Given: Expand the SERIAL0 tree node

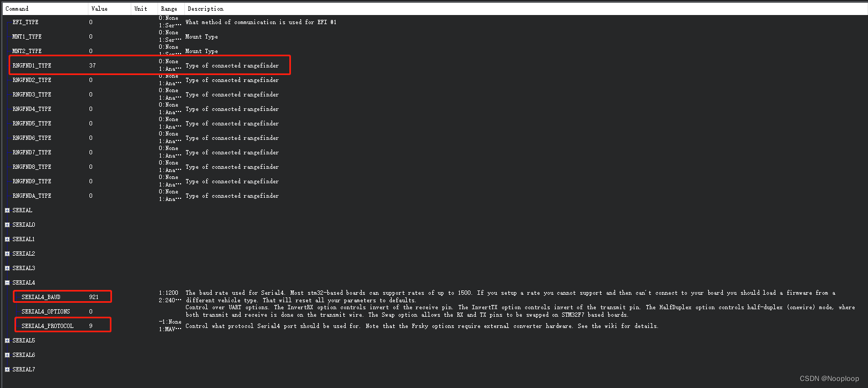Looking at the screenshot, I should [7, 225].
